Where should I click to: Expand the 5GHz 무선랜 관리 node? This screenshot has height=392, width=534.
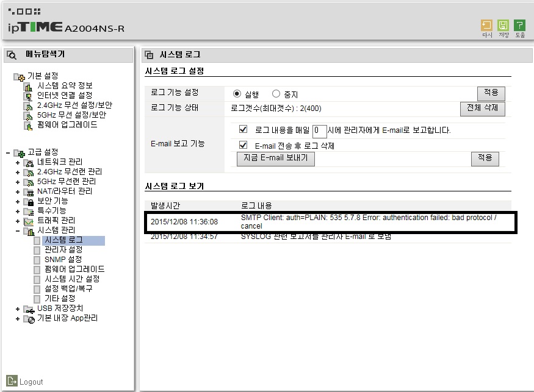[x=18, y=182]
